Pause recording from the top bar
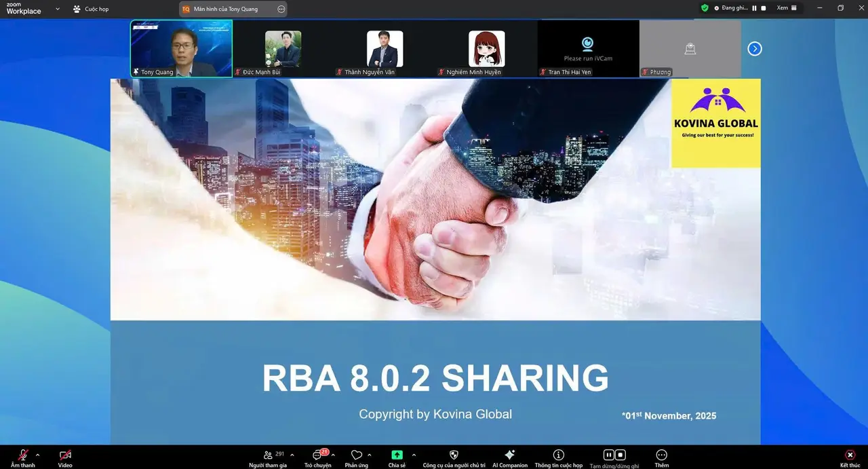This screenshot has width=868, height=469. pyautogui.click(x=754, y=8)
